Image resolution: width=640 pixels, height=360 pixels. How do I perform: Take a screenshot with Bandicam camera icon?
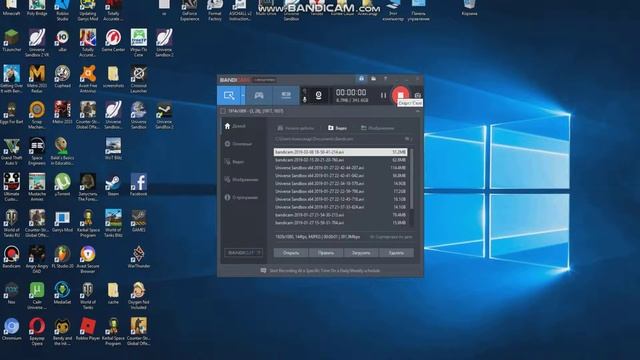pyautogui.click(x=418, y=96)
